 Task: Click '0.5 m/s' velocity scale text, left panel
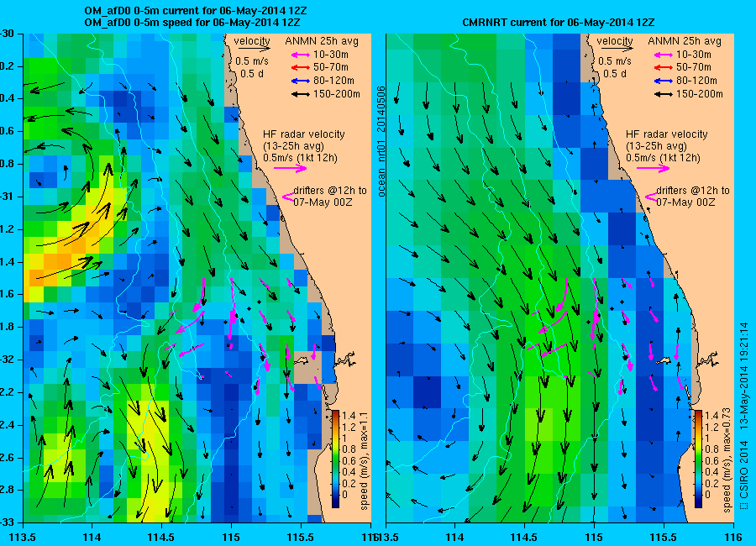(252, 61)
